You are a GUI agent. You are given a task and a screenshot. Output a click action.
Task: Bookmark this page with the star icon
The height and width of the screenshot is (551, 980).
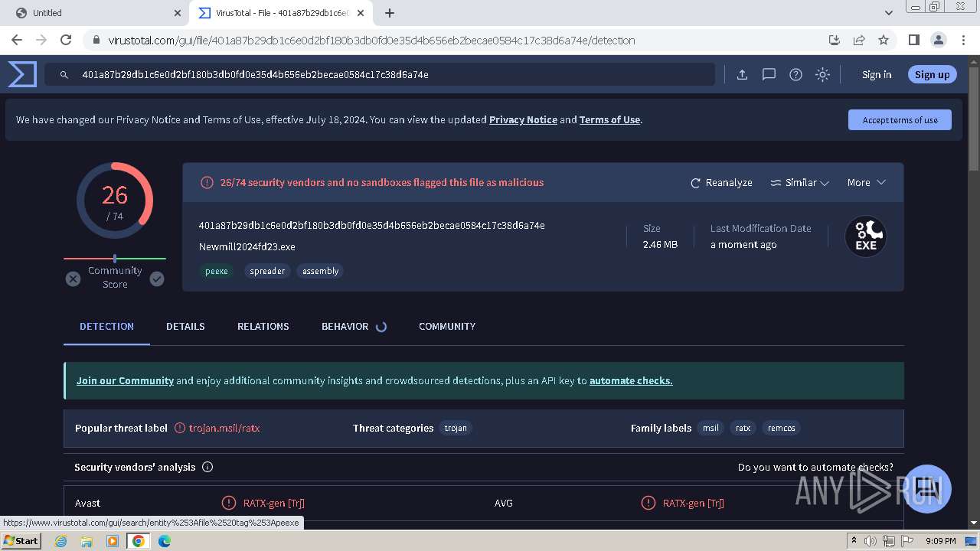click(884, 40)
